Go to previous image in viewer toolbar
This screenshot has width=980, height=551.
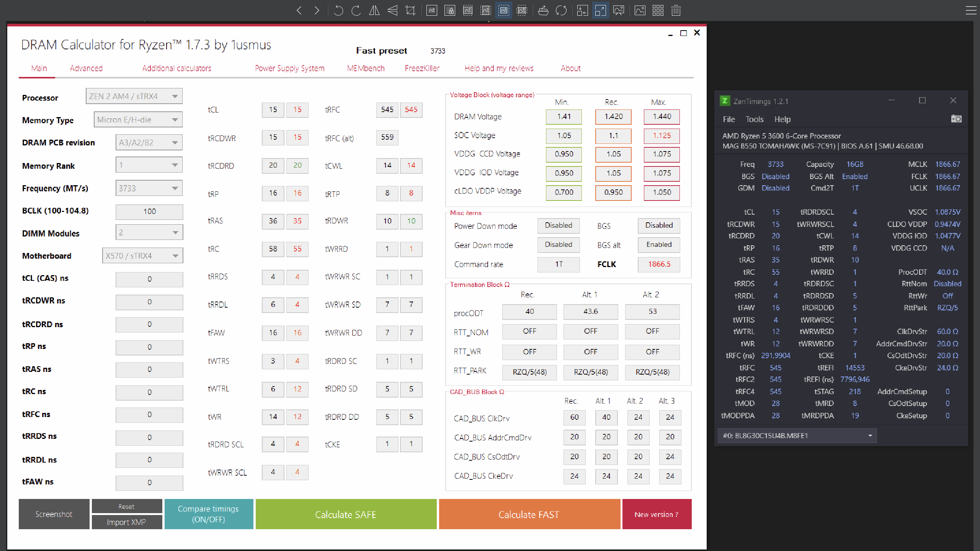click(x=299, y=10)
